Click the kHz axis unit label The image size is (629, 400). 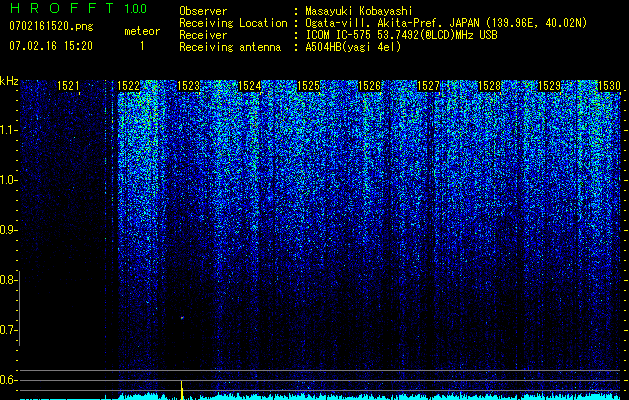[9, 81]
